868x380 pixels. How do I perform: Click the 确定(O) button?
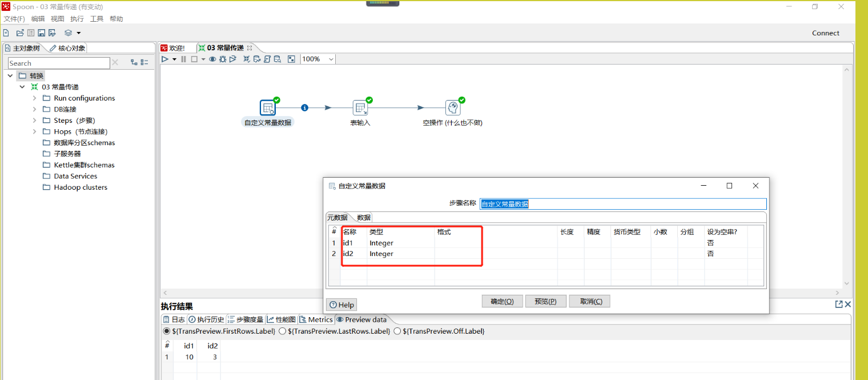pos(502,301)
